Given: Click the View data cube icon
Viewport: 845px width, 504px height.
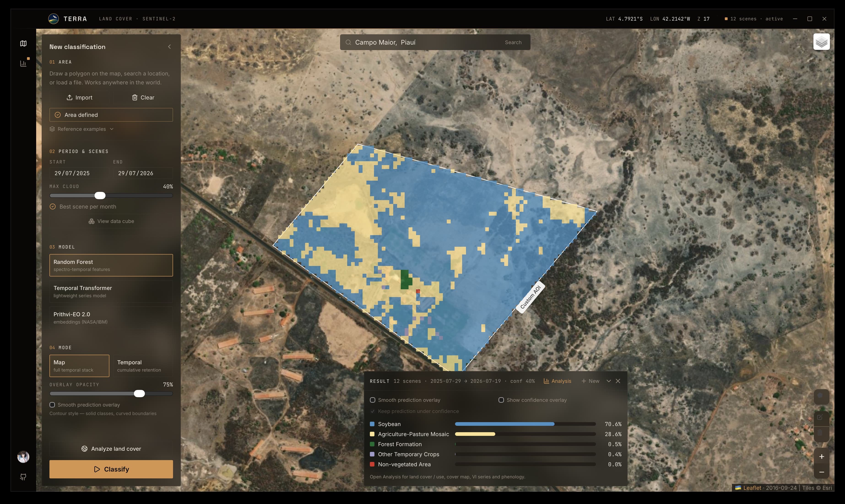Looking at the screenshot, I should pyautogui.click(x=91, y=221).
